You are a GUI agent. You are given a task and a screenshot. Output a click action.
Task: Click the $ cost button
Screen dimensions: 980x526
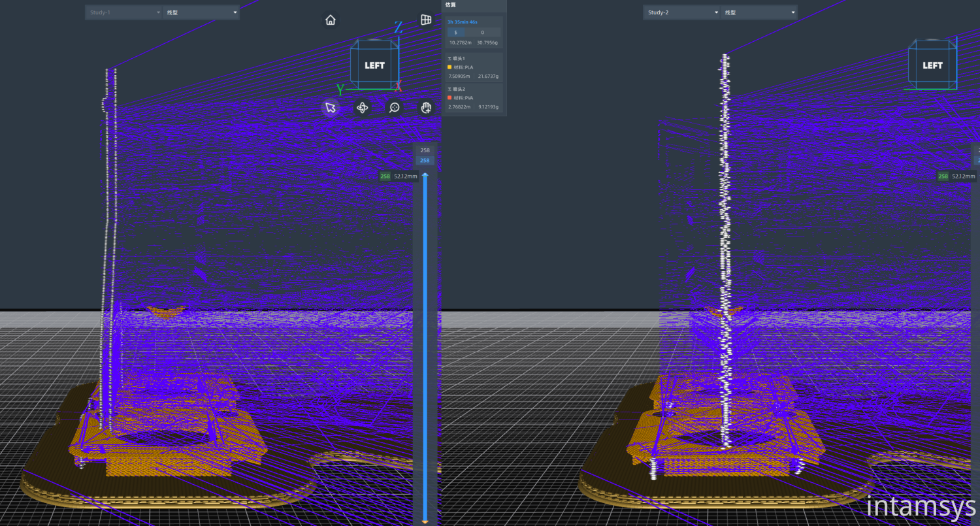455,32
